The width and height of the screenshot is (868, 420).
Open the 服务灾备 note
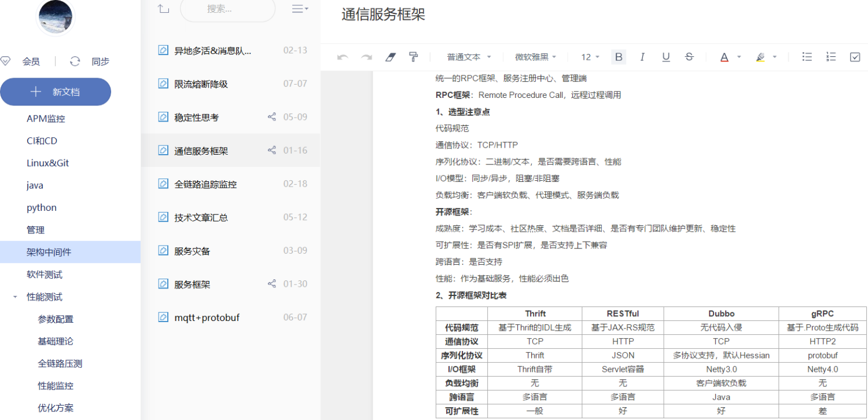230,251
